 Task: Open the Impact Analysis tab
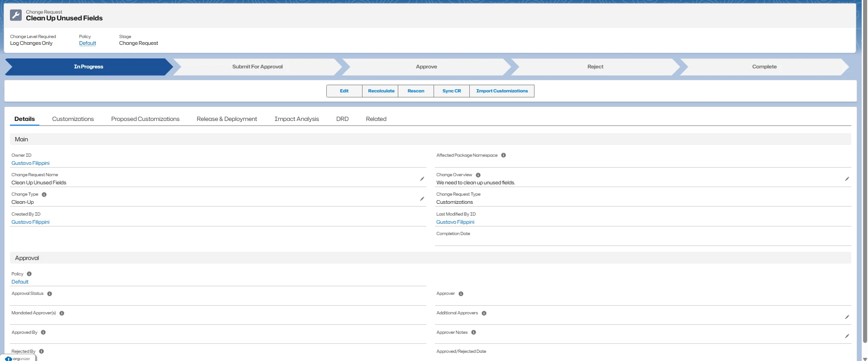tap(296, 119)
